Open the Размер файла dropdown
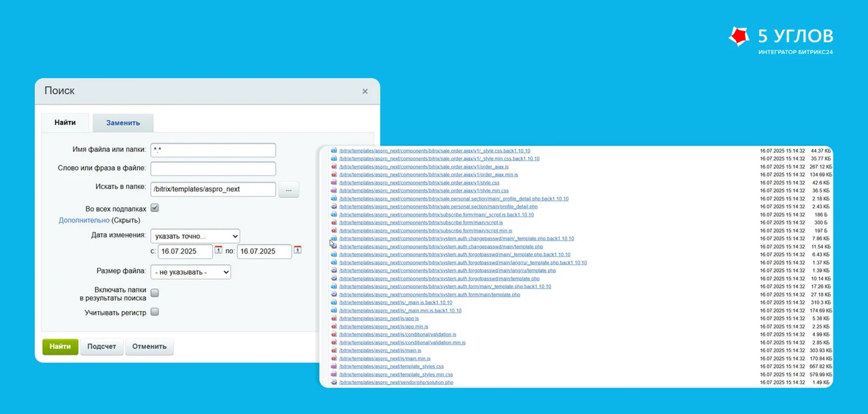Screen dimensions: 868x414 coord(191,272)
